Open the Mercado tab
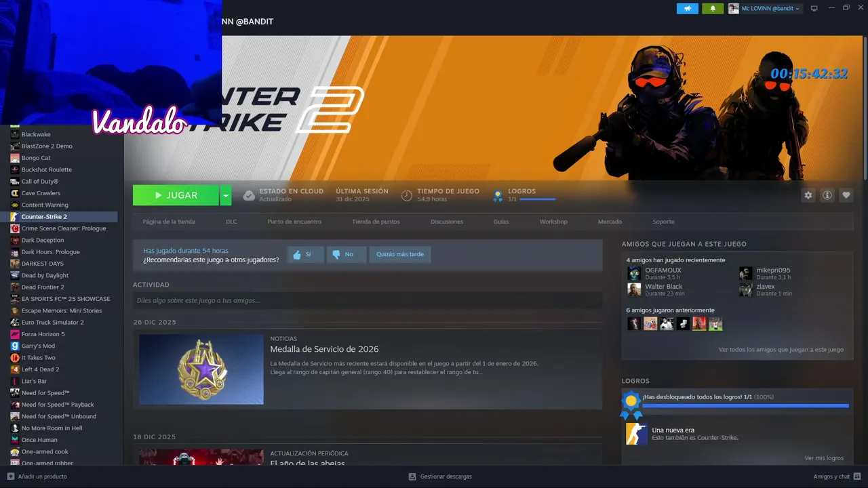Screen dimensions: 868x488 610,222
